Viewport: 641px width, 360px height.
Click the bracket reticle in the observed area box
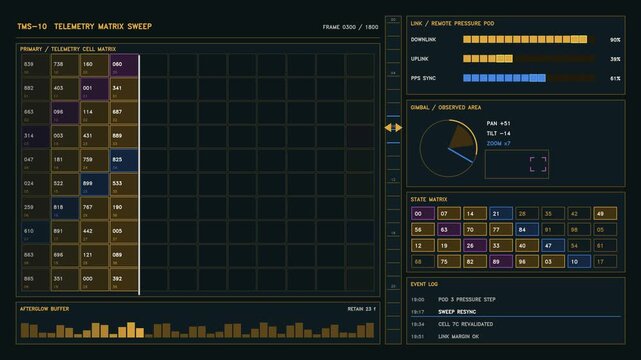(x=538, y=164)
